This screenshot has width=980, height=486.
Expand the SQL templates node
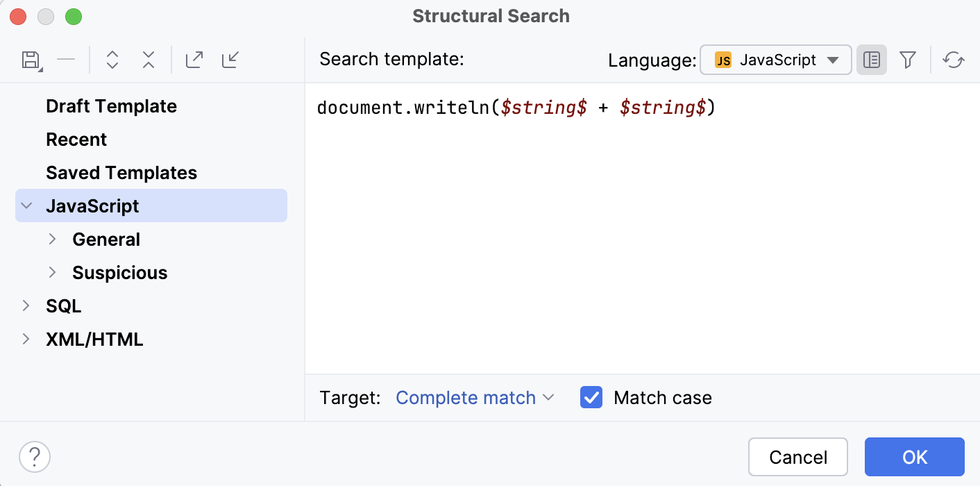pos(26,305)
